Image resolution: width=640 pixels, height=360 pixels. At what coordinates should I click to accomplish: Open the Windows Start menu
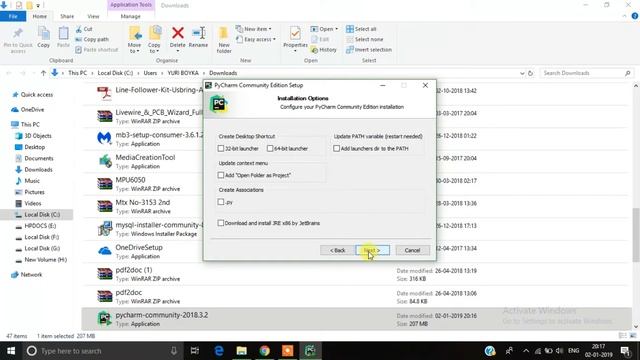11,351
